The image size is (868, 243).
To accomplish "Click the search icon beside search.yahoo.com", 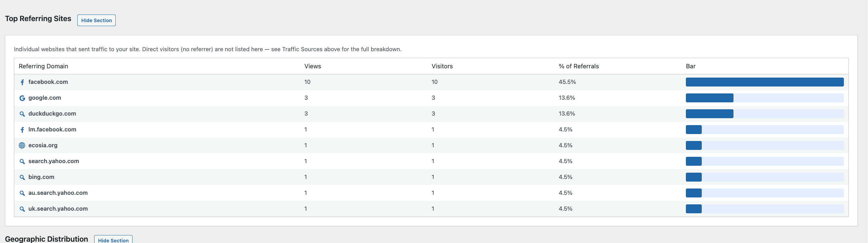I will (22, 161).
